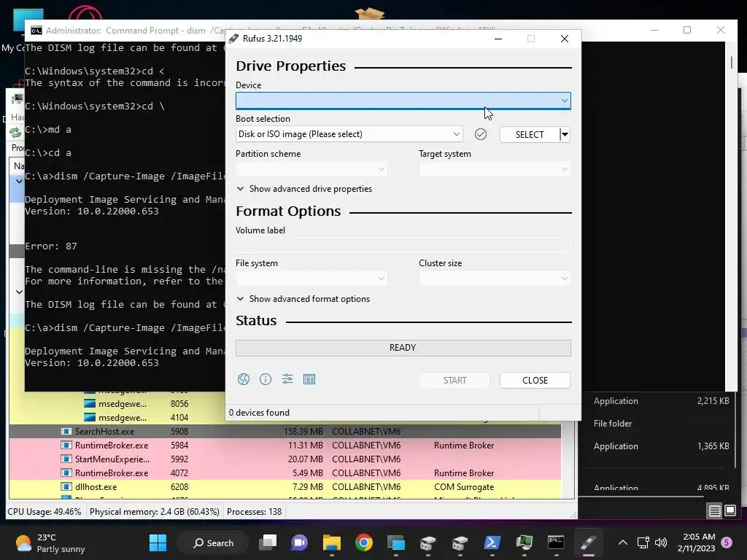Open volume tray icon

[661, 542]
